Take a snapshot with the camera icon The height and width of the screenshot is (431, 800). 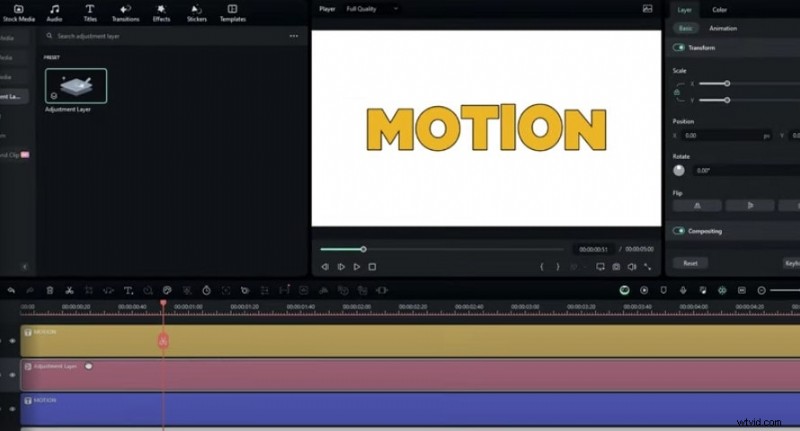click(x=616, y=267)
